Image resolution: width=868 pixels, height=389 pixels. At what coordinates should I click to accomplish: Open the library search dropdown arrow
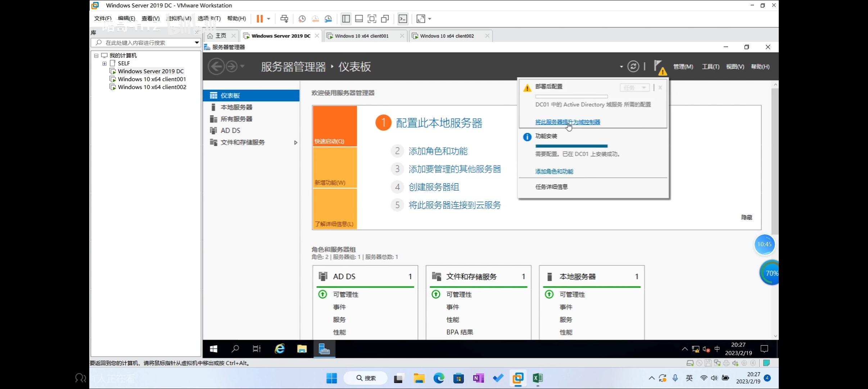click(196, 43)
